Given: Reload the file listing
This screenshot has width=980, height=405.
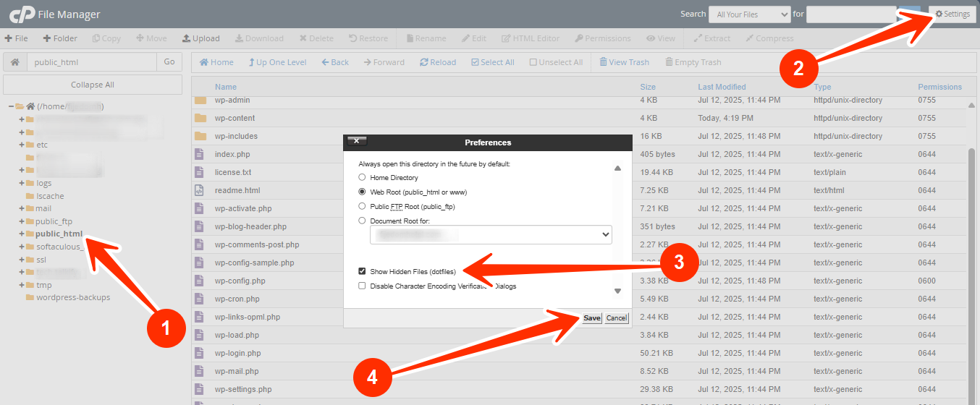Looking at the screenshot, I should click(438, 62).
